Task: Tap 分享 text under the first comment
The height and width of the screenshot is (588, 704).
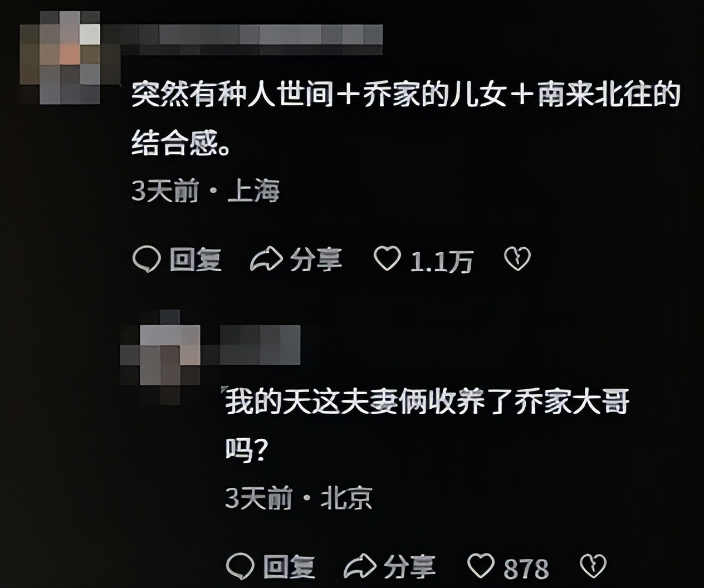Action: [x=316, y=260]
